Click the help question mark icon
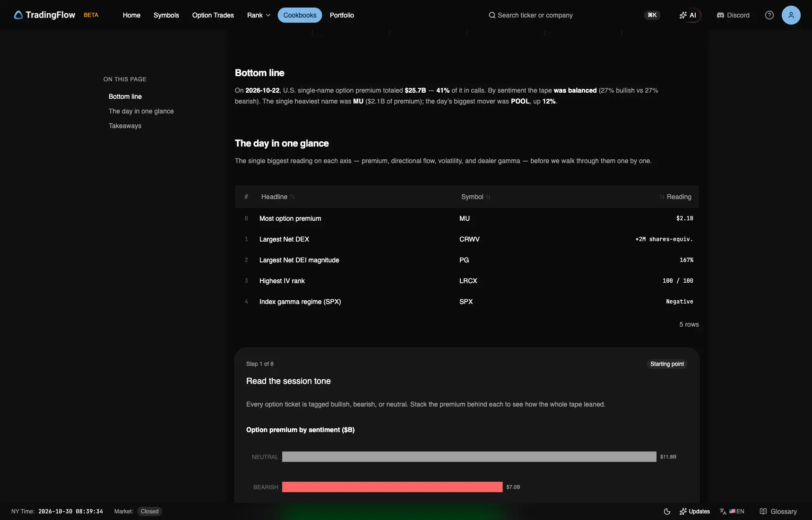The height and width of the screenshot is (520, 812). click(x=769, y=15)
